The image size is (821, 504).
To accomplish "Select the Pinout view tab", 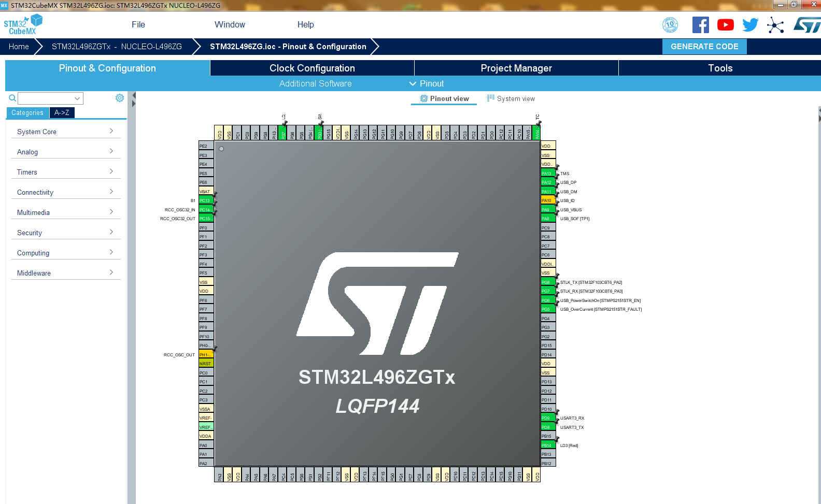I will coord(445,98).
